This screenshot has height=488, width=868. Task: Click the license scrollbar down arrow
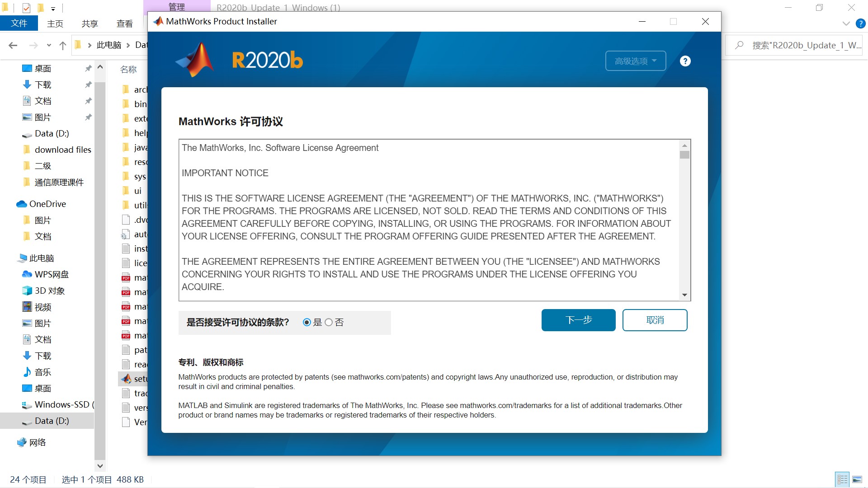pos(684,295)
